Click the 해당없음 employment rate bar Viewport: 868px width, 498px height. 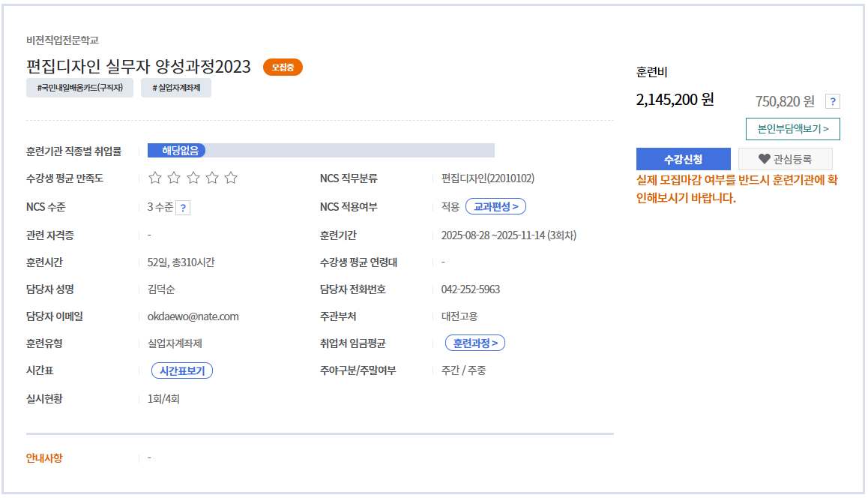321,150
